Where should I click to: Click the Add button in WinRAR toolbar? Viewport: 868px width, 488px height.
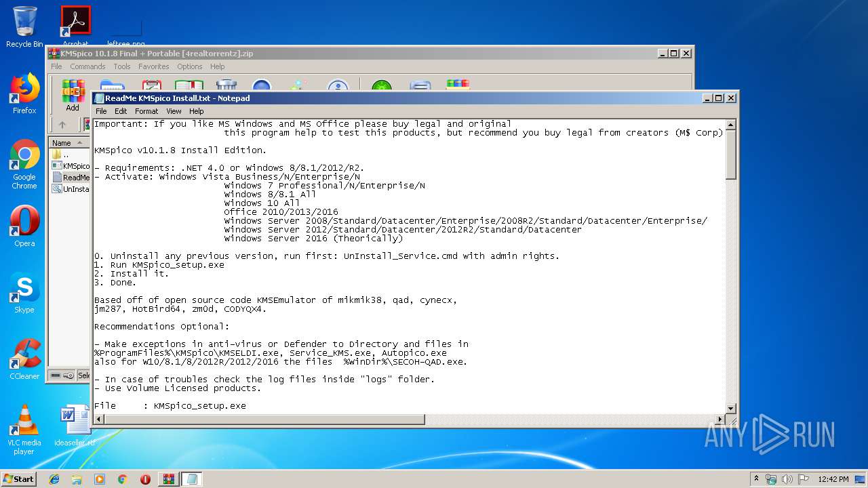(x=73, y=95)
